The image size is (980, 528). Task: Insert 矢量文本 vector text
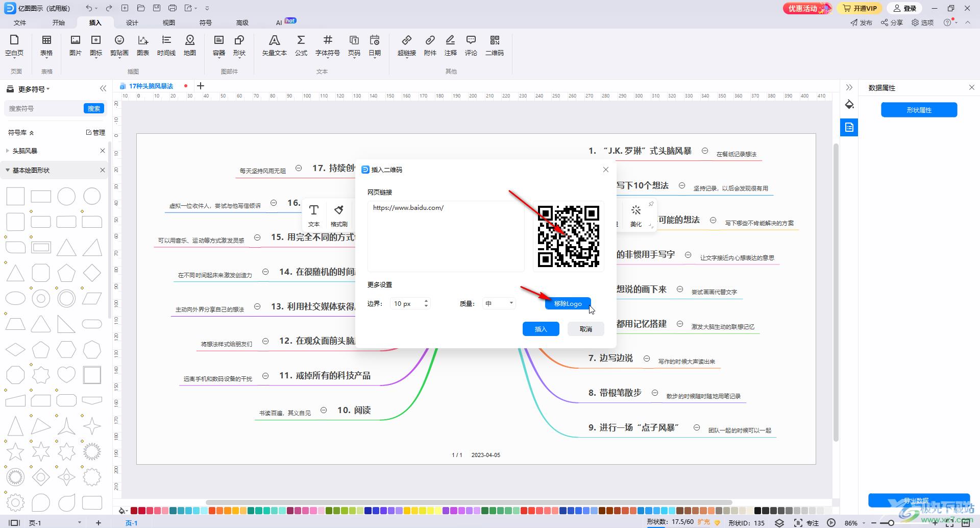pos(275,45)
